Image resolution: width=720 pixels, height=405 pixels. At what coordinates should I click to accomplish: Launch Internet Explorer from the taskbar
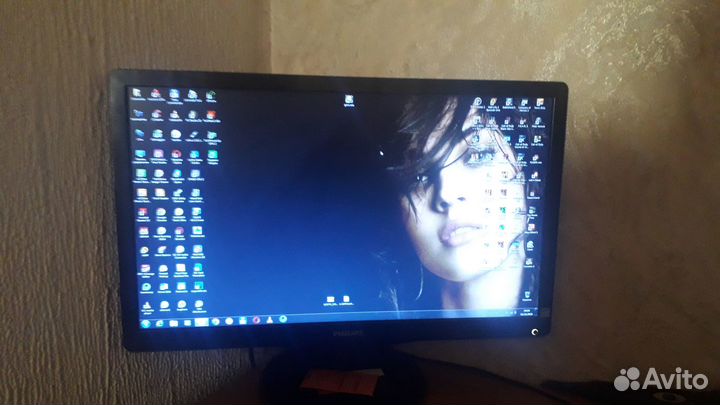(160, 323)
